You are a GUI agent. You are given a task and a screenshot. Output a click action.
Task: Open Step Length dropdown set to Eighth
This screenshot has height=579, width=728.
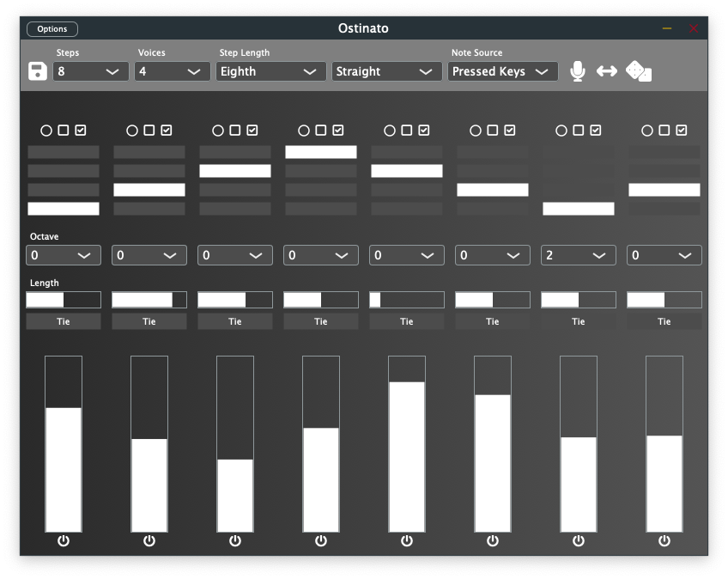(x=271, y=71)
